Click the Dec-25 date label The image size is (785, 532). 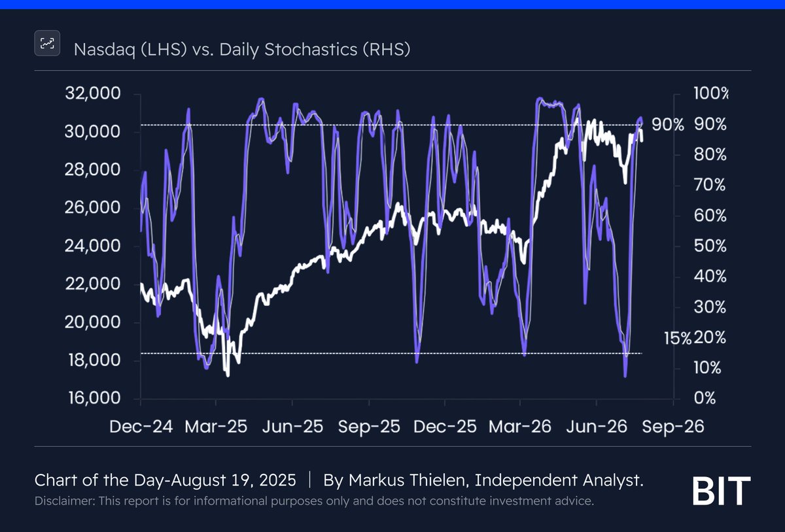[445, 427]
